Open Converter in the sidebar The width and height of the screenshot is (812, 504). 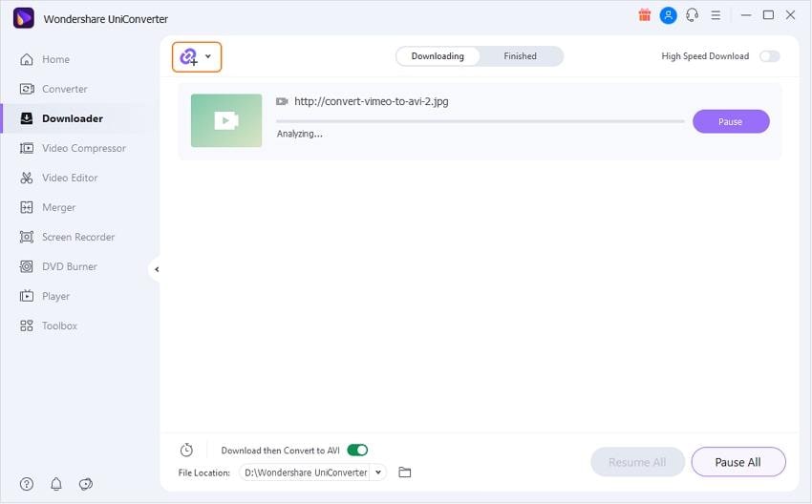53,89
